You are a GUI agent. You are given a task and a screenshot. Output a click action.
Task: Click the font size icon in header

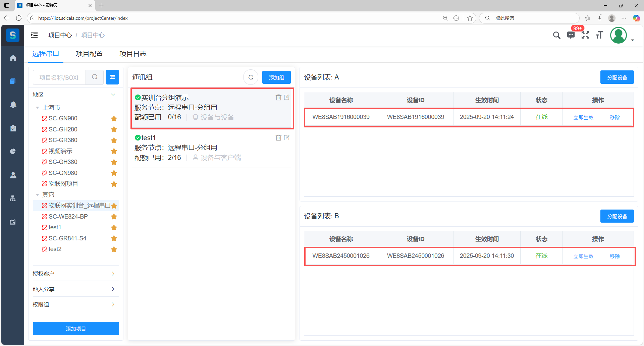tap(599, 35)
